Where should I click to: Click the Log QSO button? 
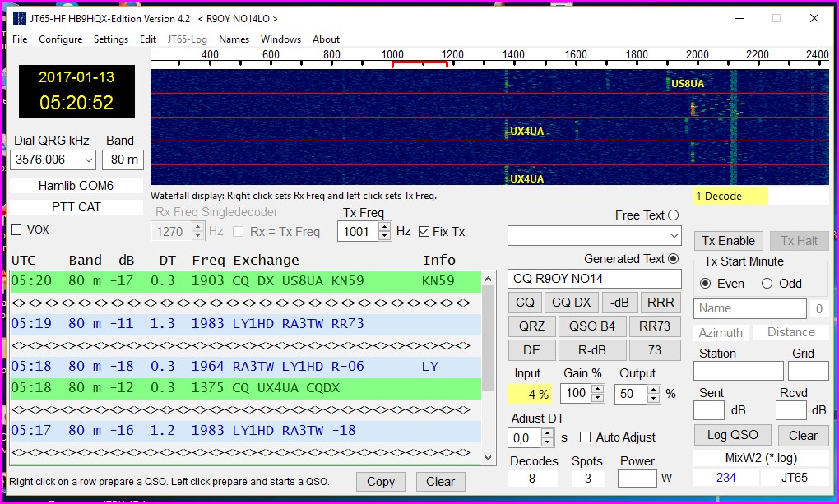pyautogui.click(x=732, y=436)
